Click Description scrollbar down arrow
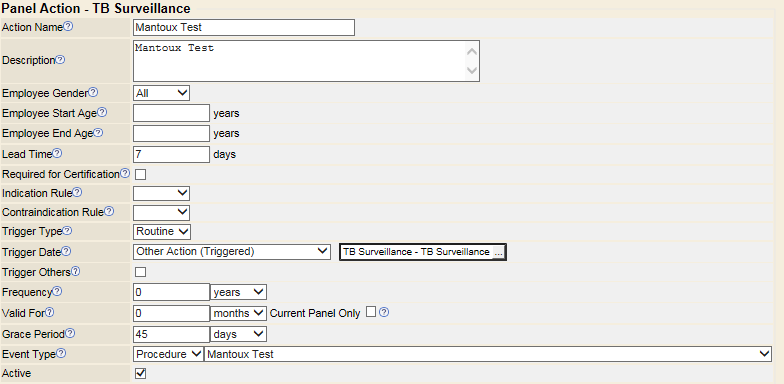Screen dimensions: 784x384 tap(472, 71)
